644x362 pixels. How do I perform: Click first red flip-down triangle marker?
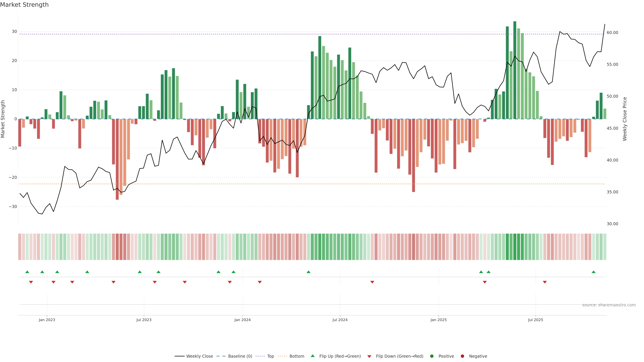[31, 282]
